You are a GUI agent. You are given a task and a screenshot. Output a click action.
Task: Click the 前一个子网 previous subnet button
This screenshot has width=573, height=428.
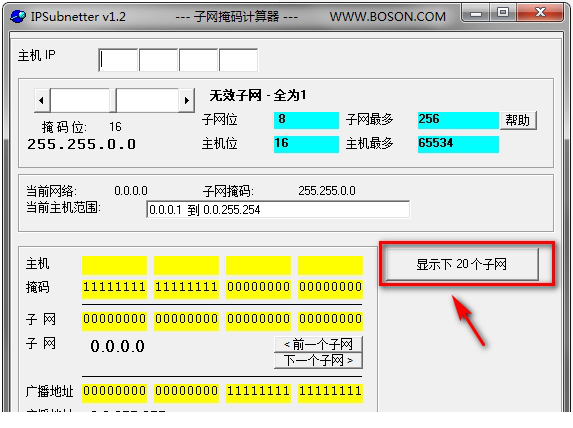click(318, 344)
